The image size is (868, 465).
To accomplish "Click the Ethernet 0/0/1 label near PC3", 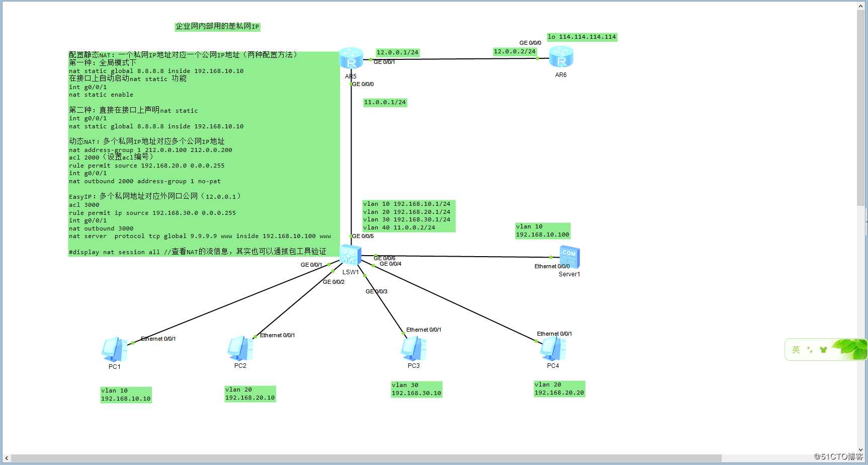I will (423, 330).
